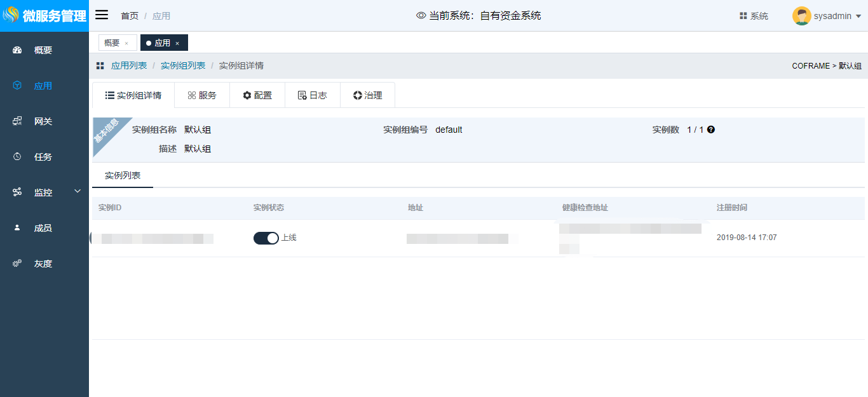Toggle the 上线 instance status switch
This screenshot has width=868, height=397.
(266, 238)
